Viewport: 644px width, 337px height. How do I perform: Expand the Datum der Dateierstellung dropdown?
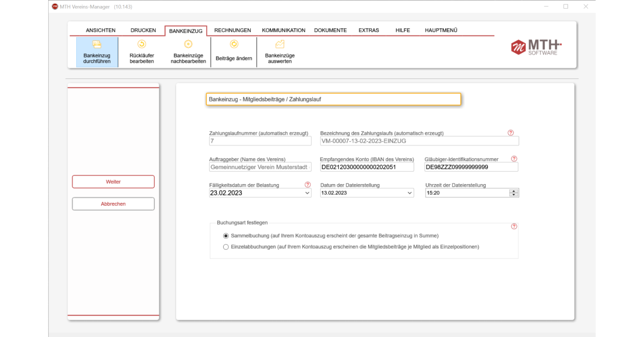pyautogui.click(x=410, y=193)
